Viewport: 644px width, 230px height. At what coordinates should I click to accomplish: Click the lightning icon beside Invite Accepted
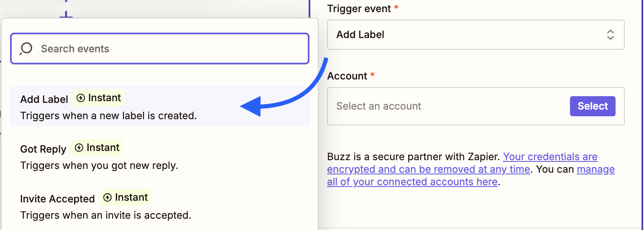click(108, 197)
